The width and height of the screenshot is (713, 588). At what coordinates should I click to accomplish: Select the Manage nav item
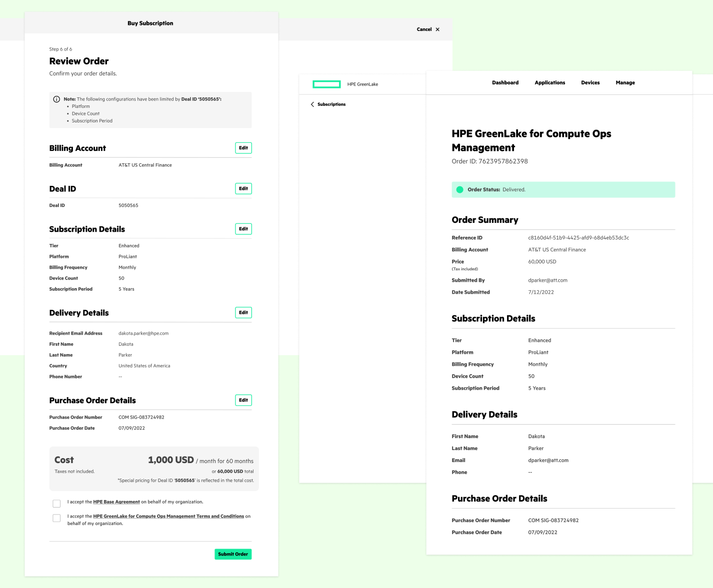tap(625, 83)
